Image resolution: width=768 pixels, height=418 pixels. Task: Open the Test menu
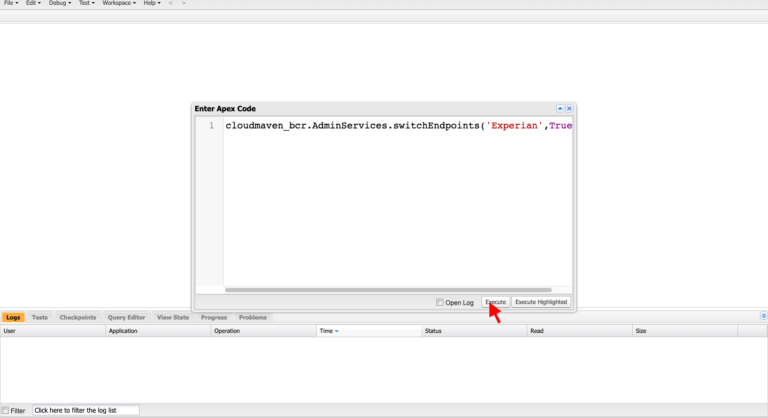click(x=87, y=3)
